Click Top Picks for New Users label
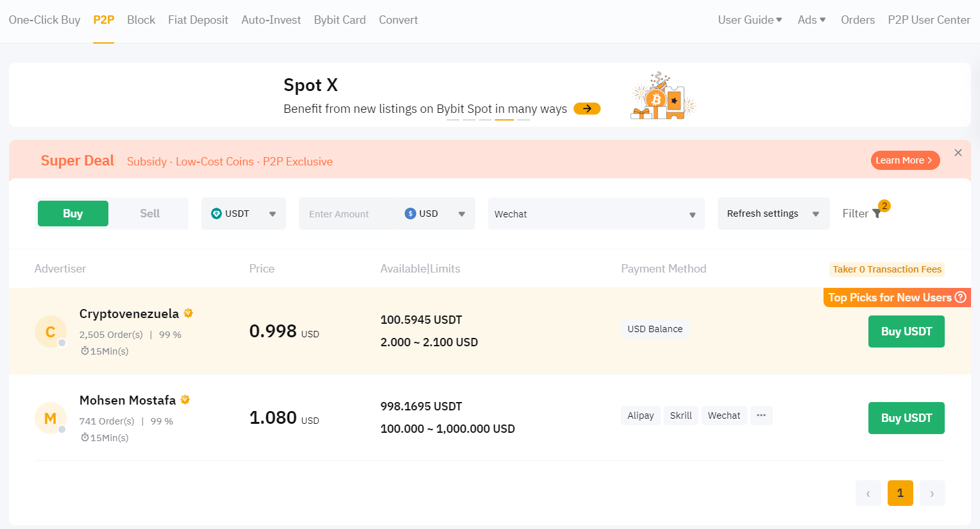This screenshot has width=980, height=529. pos(890,297)
